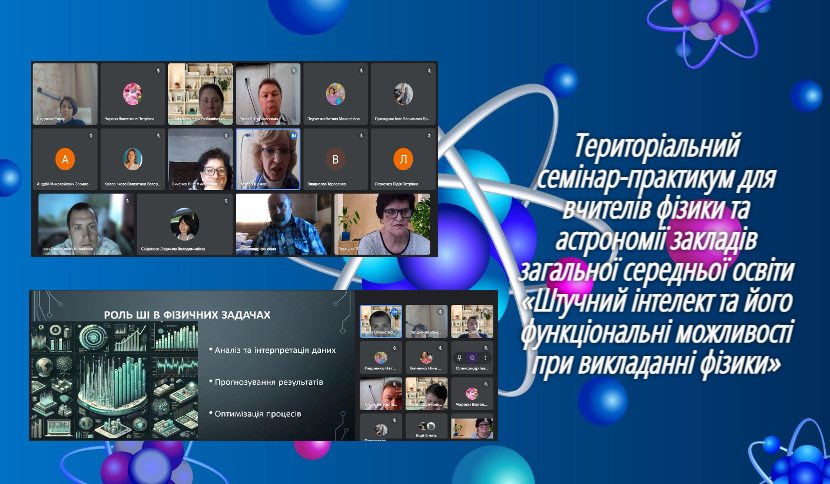Click purple circle icon on hovered participant tile
This screenshot has width=830, height=484.
coord(472,358)
